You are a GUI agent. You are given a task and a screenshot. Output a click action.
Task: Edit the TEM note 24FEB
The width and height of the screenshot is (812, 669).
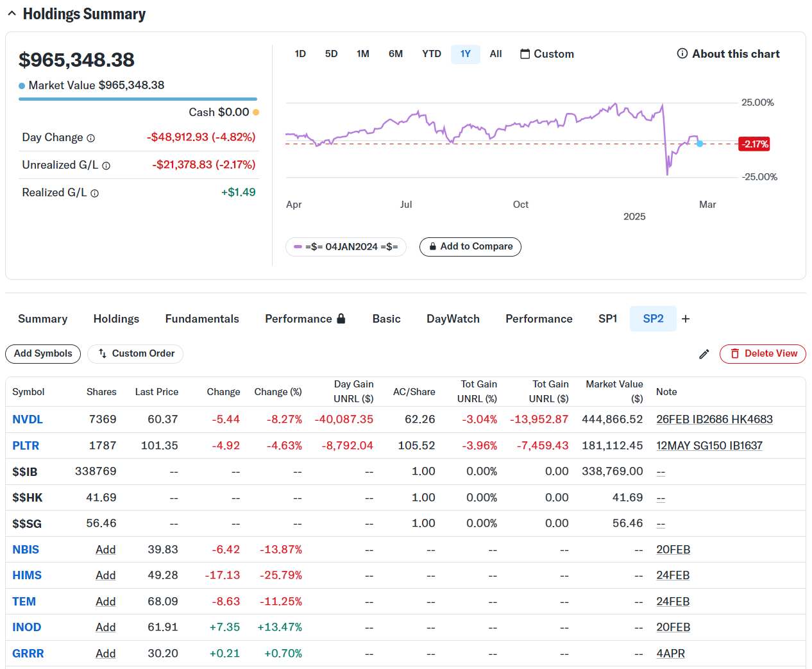pyautogui.click(x=673, y=602)
